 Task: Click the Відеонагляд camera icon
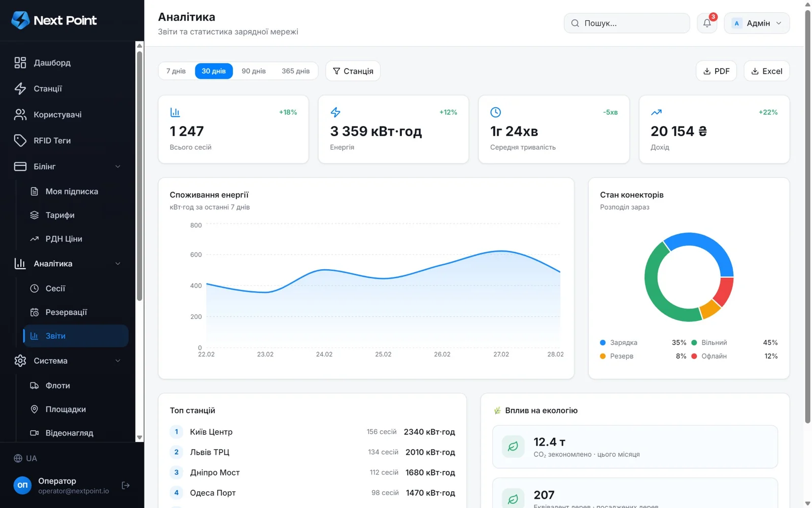tap(35, 433)
